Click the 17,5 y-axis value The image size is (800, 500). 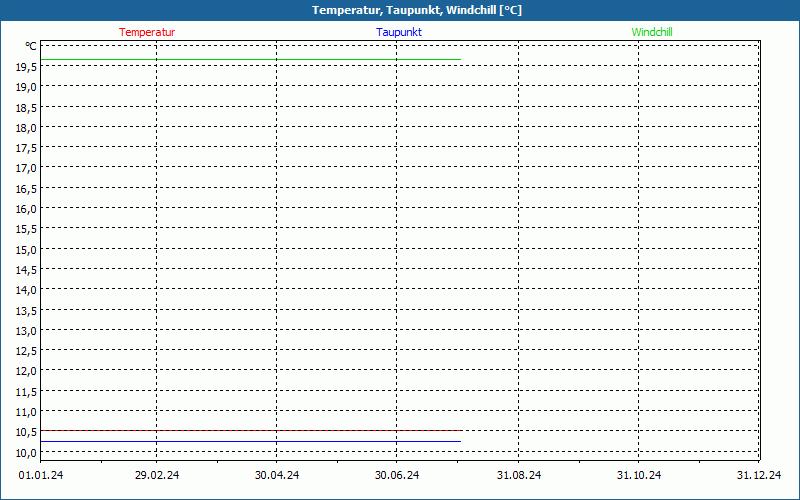point(26,148)
